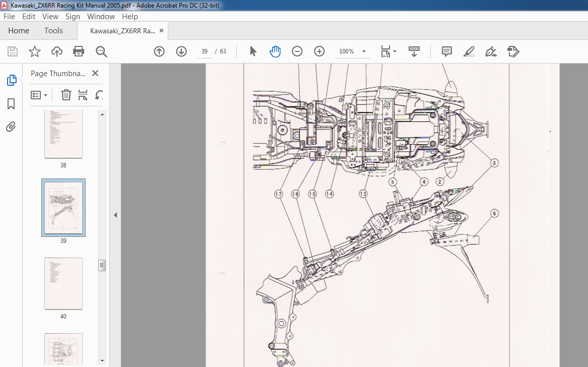588x367 pixels.
Task: Open the Edit menu
Action: (x=29, y=17)
